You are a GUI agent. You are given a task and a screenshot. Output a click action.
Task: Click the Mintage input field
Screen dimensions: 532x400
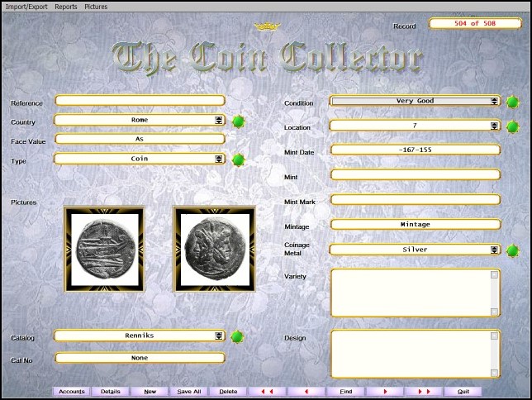click(x=416, y=224)
